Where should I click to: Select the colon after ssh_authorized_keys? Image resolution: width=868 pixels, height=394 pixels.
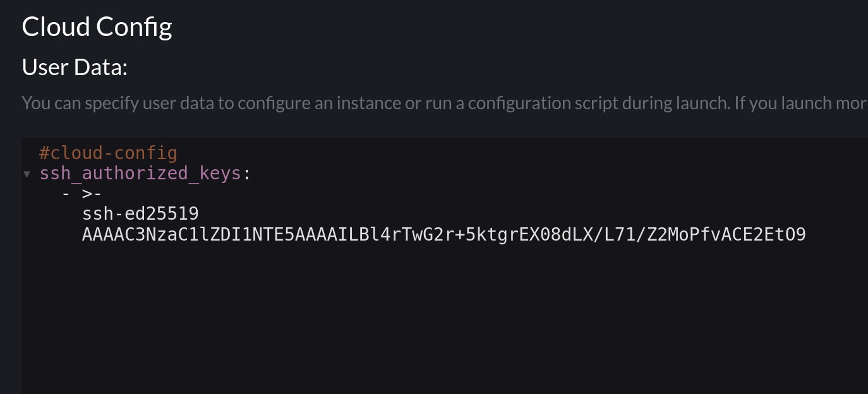pyautogui.click(x=247, y=173)
